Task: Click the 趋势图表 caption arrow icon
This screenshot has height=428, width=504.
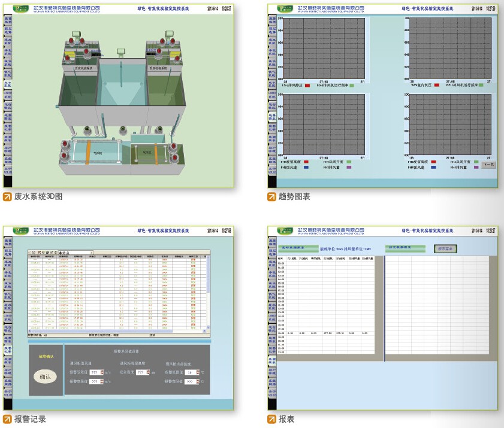Action: 271,196
